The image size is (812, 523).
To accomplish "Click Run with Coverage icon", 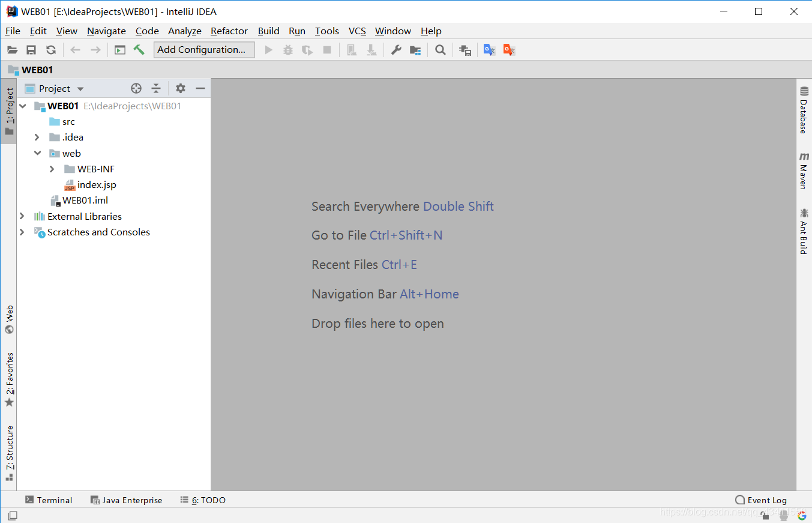I will [x=307, y=50].
